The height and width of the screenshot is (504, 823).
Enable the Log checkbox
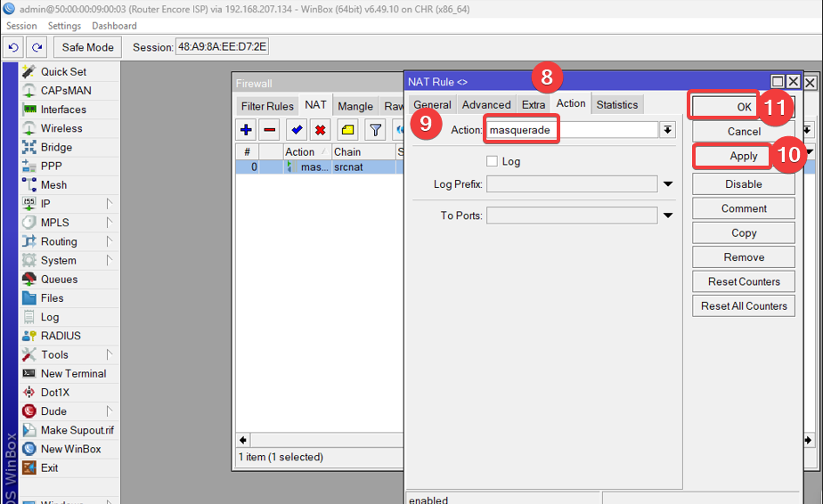[x=492, y=161]
